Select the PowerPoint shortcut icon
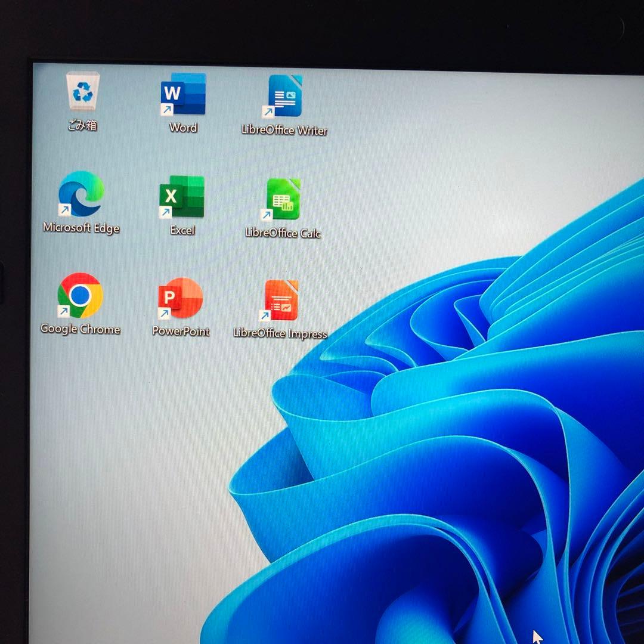Viewport: 644px width, 644px height. point(180,298)
